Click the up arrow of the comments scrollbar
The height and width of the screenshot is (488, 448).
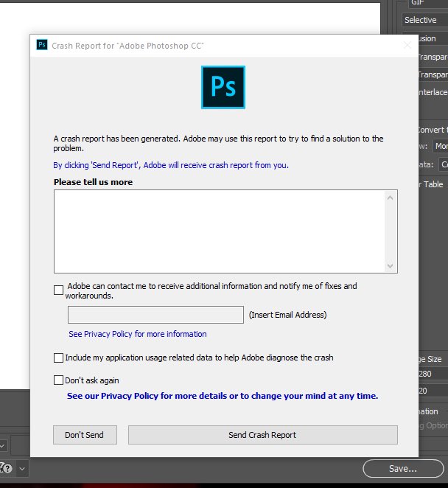[x=390, y=198]
